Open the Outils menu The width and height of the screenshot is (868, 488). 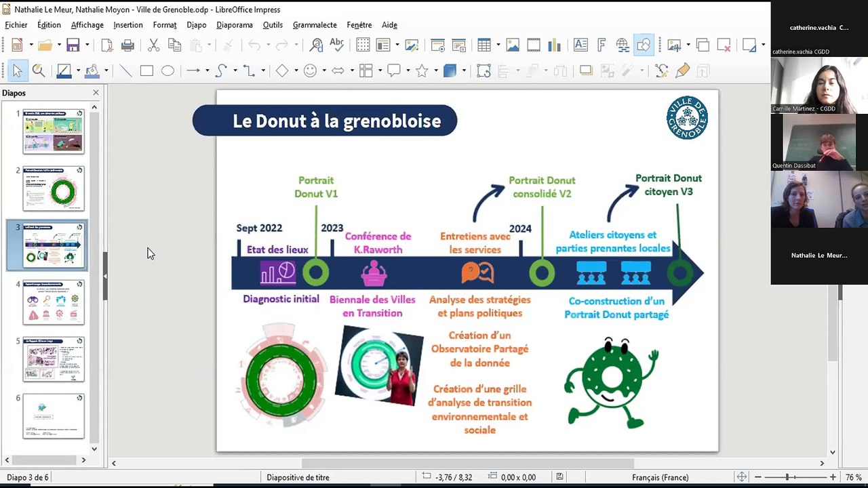click(x=273, y=25)
